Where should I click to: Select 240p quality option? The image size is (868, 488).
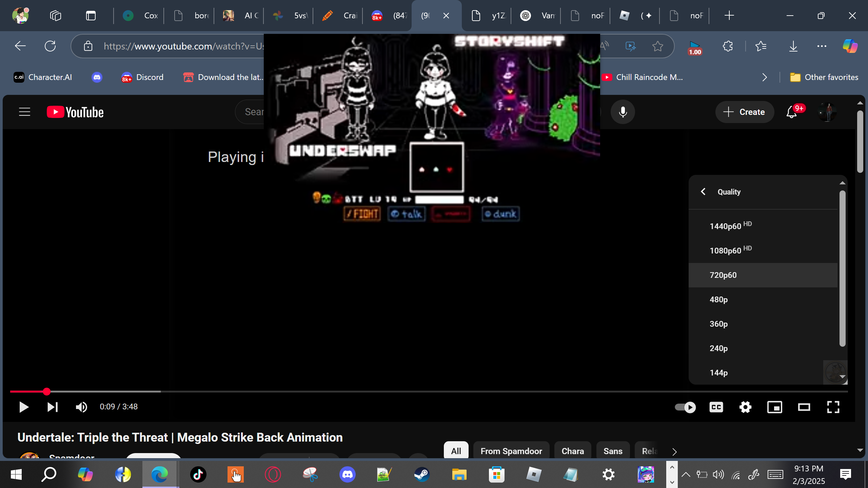763,348
